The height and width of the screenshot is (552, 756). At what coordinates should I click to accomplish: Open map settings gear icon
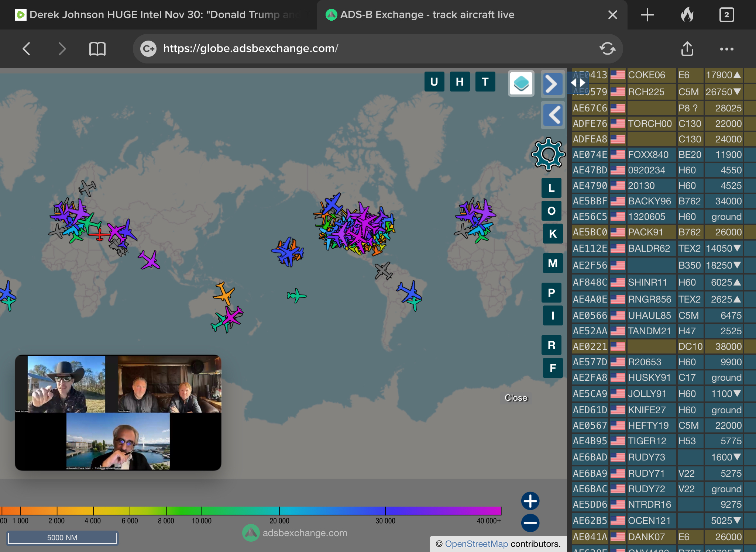coord(548,154)
